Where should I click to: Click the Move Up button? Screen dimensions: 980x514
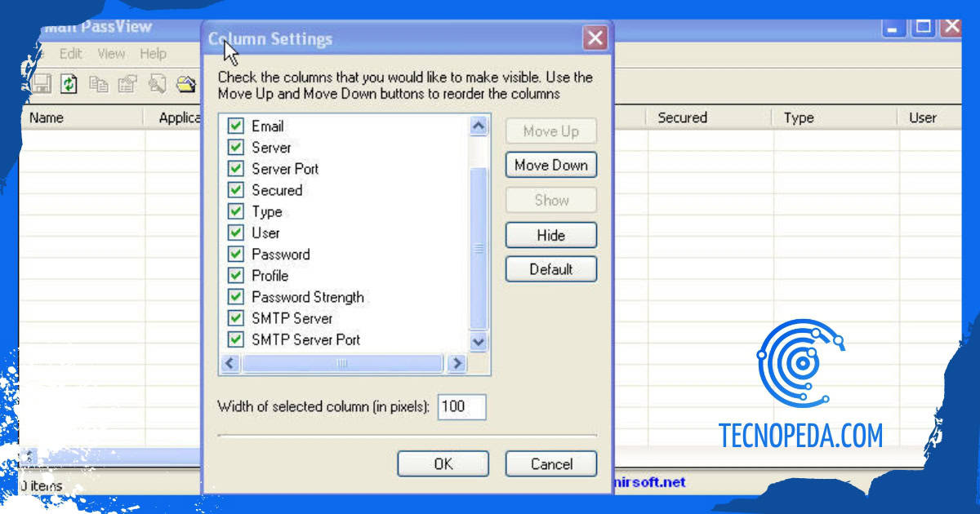[551, 131]
